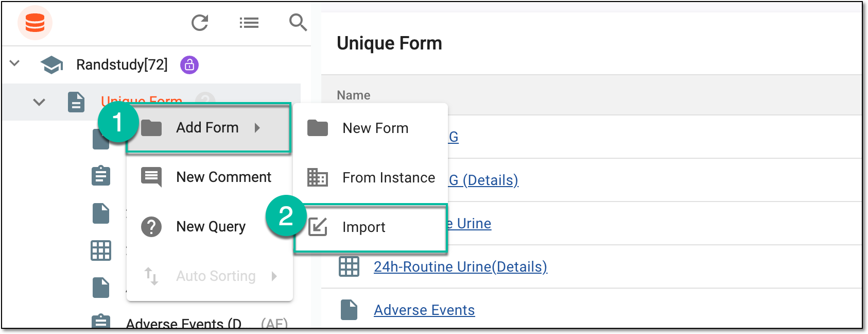The image size is (868, 334).
Task: Click the purple lock icon beside Randstudy
Action: tap(189, 65)
